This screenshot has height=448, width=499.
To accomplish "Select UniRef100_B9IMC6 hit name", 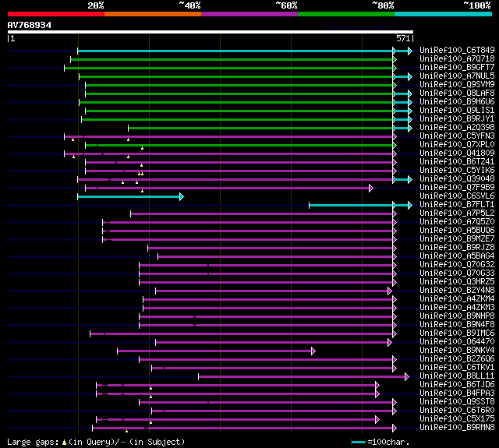I will [x=457, y=333].
